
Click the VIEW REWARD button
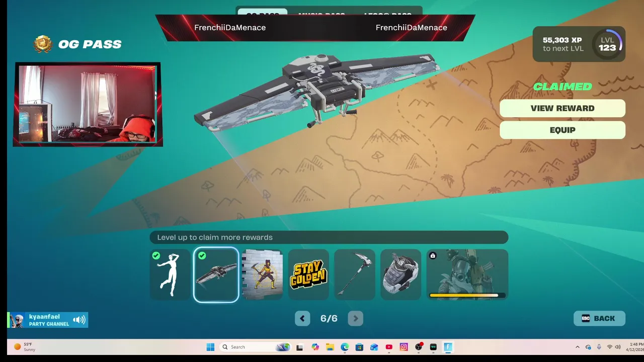click(x=562, y=108)
